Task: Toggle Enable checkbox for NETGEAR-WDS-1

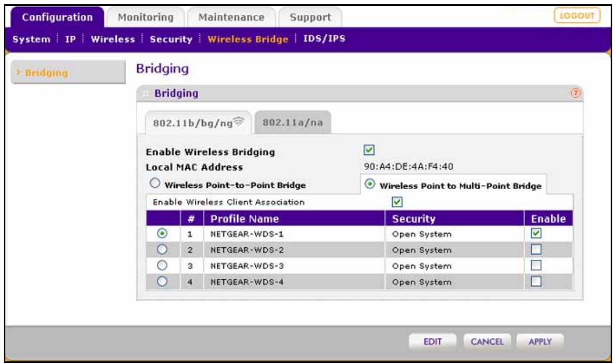Action: click(536, 233)
